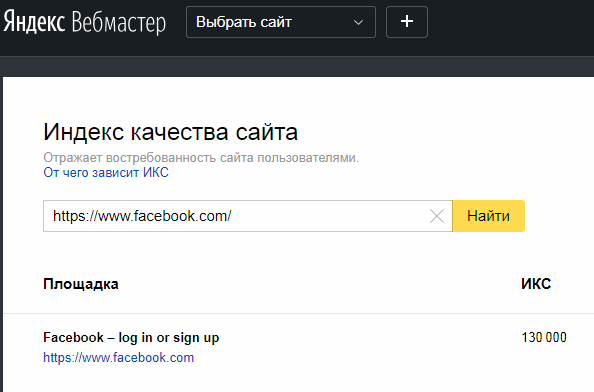Clear the URL field with the X icon
Viewport: 594px width, 392px height.
pos(437,216)
